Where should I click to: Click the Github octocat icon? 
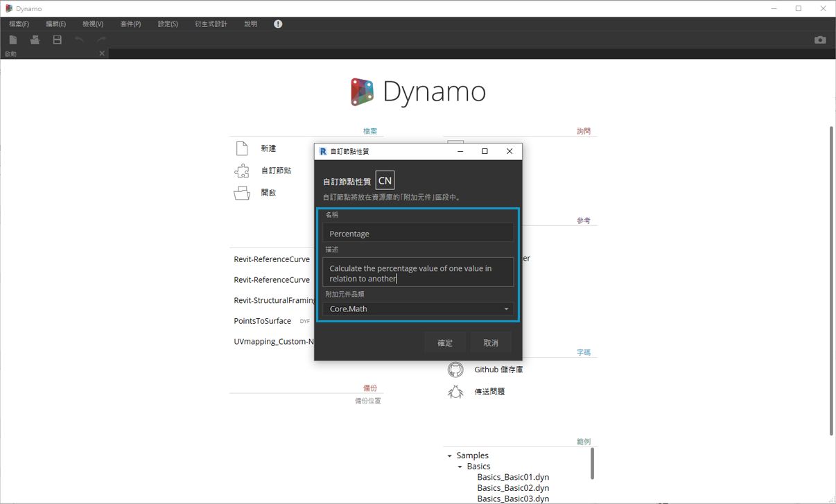point(455,370)
